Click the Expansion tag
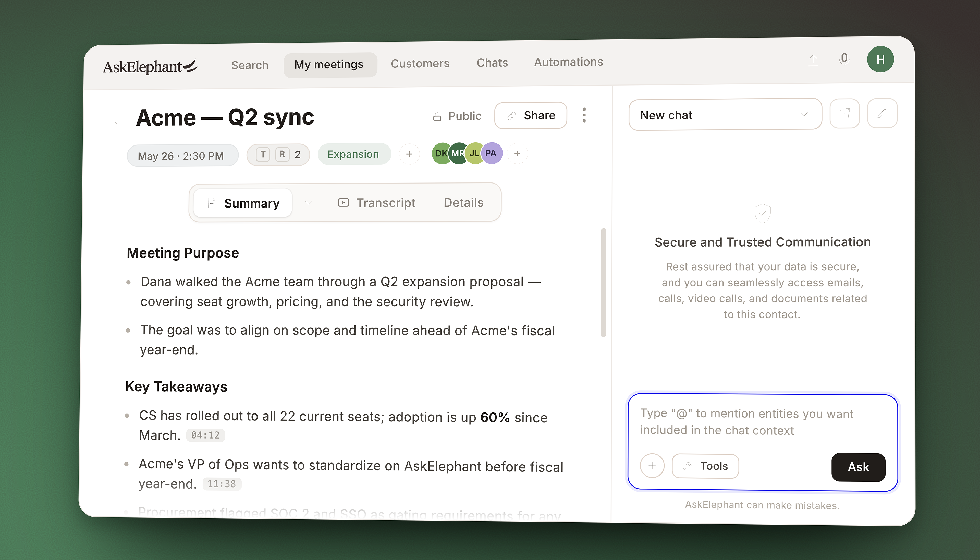This screenshot has width=980, height=560. tap(354, 154)
